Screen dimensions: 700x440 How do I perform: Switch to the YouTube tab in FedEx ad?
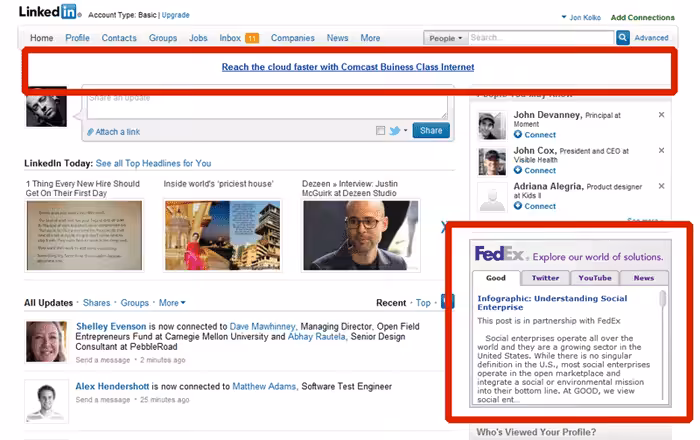pyautogui.click(x=595, y=278)
